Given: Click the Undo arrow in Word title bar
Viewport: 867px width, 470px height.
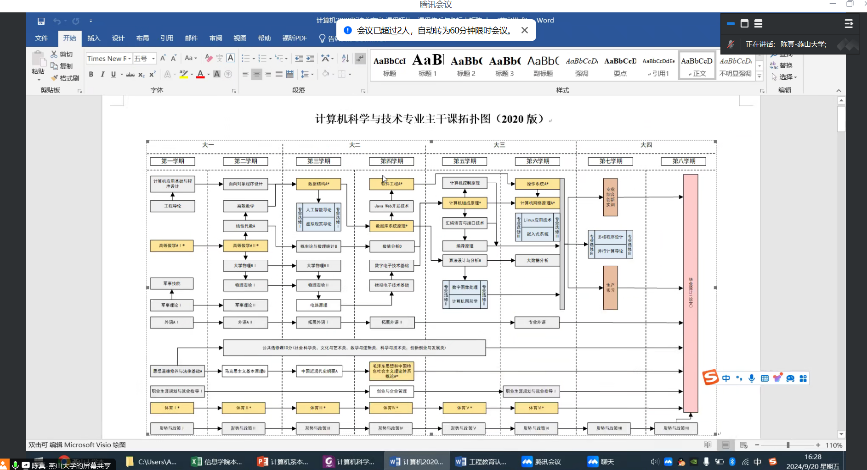Looking at the screenshot, I should click(57, 22).
